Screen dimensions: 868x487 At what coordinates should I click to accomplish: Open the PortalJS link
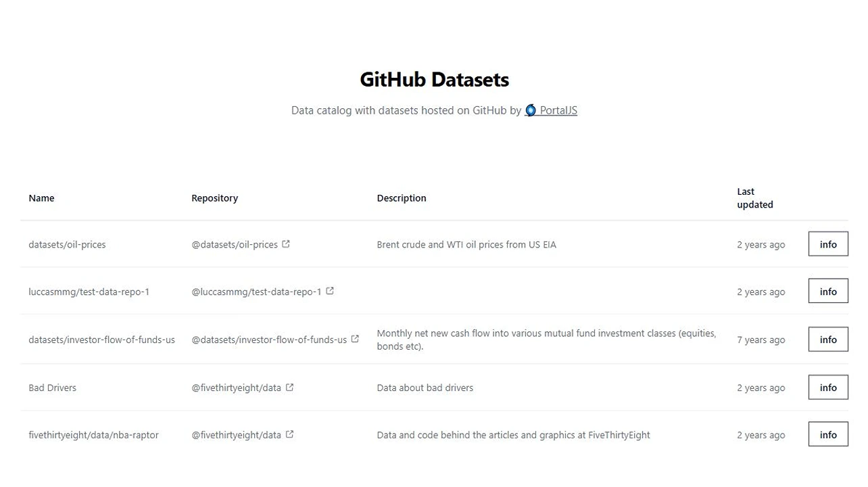click(x=557, y=110)
